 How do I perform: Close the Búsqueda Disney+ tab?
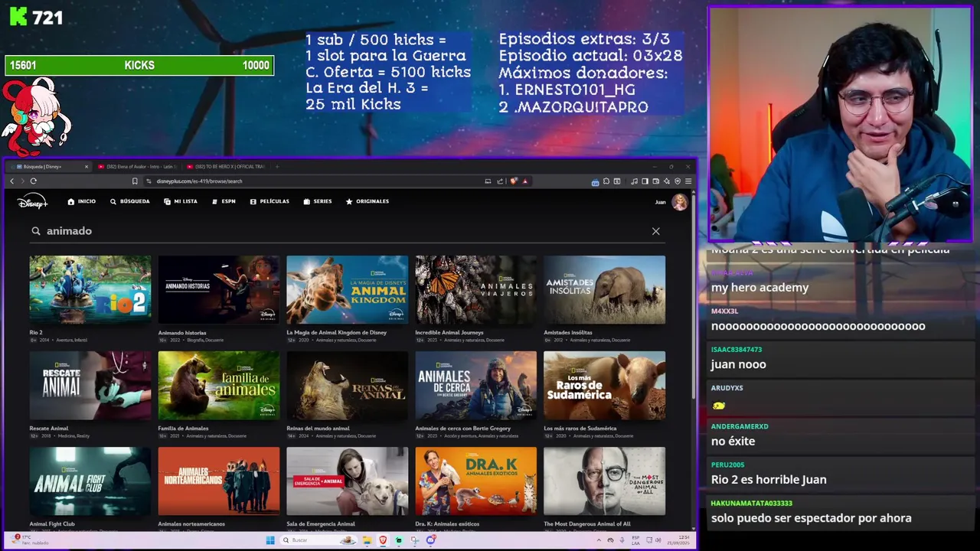(x=87, y=167)
